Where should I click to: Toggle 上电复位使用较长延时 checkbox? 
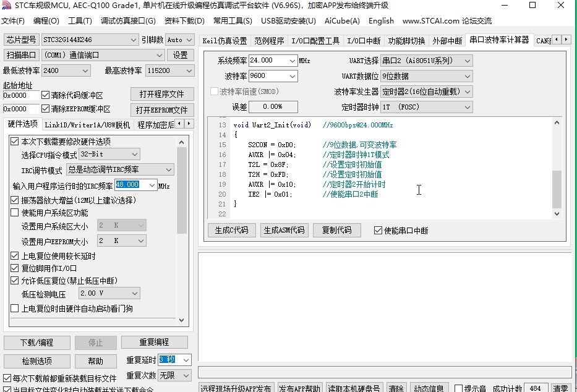pos(14,256)
